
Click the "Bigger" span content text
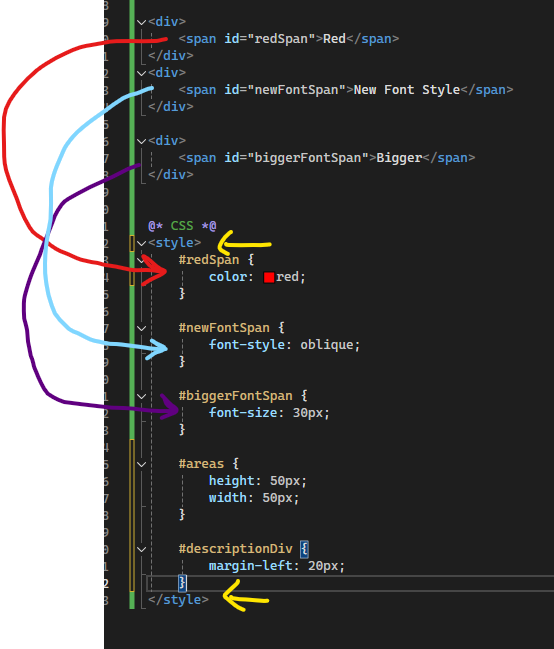[399, 158]
